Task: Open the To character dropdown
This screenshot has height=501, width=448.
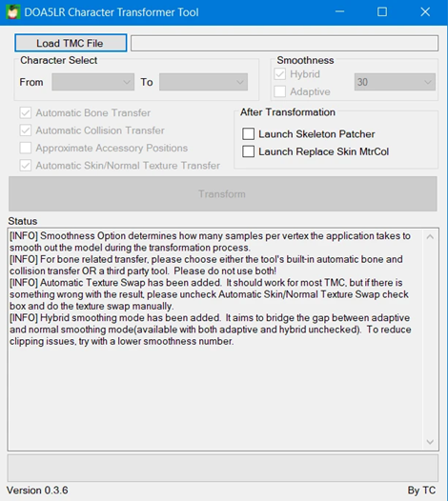Action: [203, 82]
